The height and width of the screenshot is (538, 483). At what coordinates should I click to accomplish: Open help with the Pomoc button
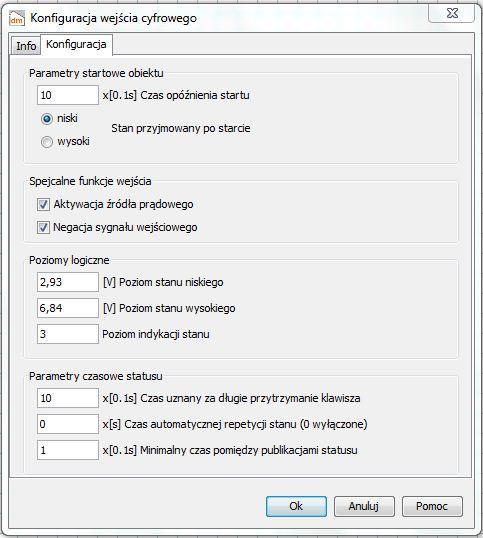[432, 506]
